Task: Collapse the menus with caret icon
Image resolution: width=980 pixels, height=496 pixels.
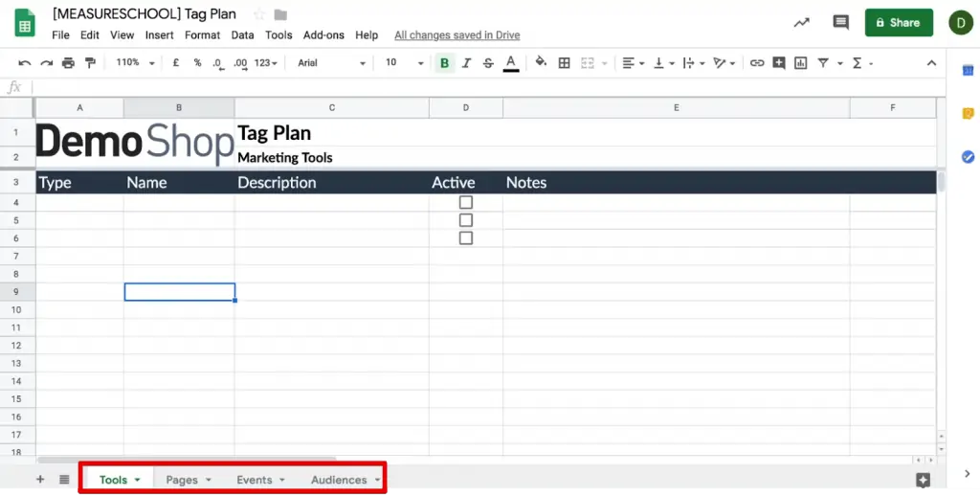Action: pos(931,62)
